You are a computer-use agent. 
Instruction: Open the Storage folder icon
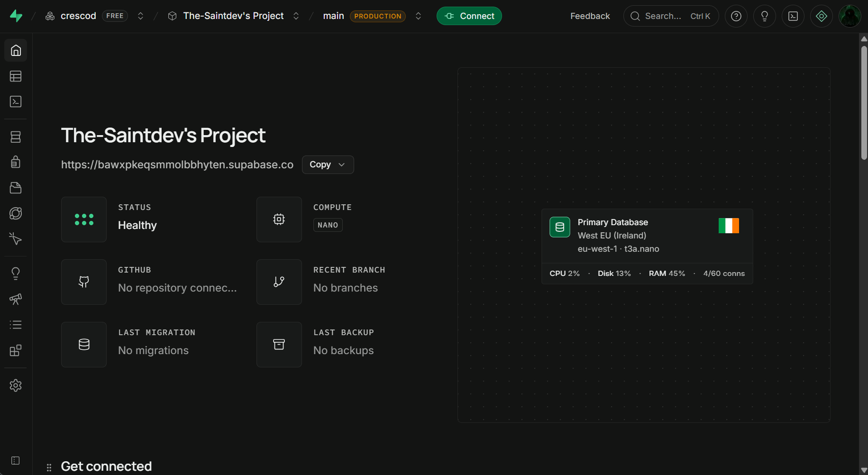pyautogui.click(x=16, y=188)
